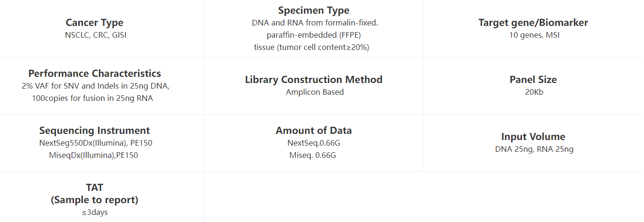The height and width of the screenshot is (222, 644).
Task: Select the NSCLC, CRC, GISI text
Action: pos(96,35)
